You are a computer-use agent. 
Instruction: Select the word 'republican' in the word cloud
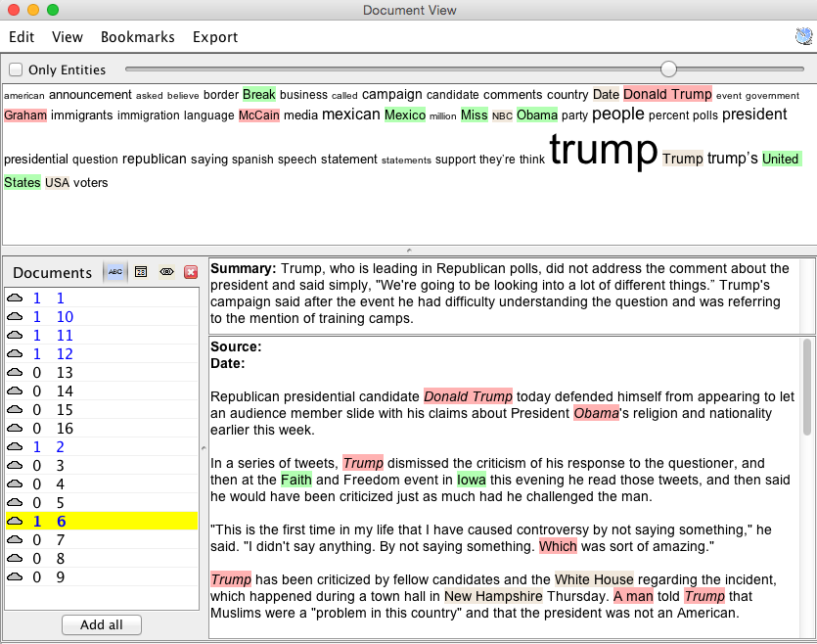point(155,159)
